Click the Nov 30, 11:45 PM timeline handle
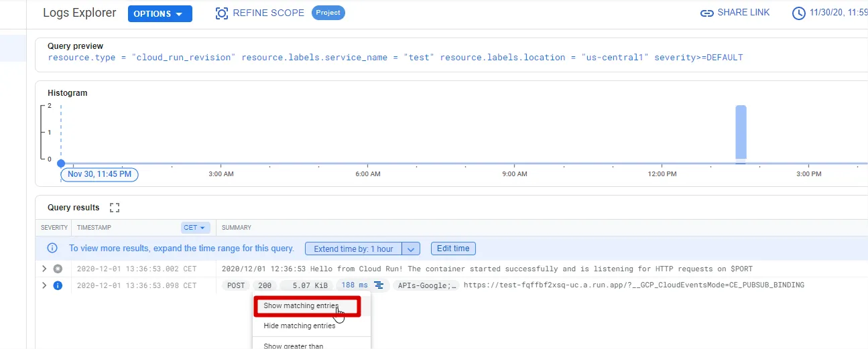 pyautogui.click(x=100, y=174)
